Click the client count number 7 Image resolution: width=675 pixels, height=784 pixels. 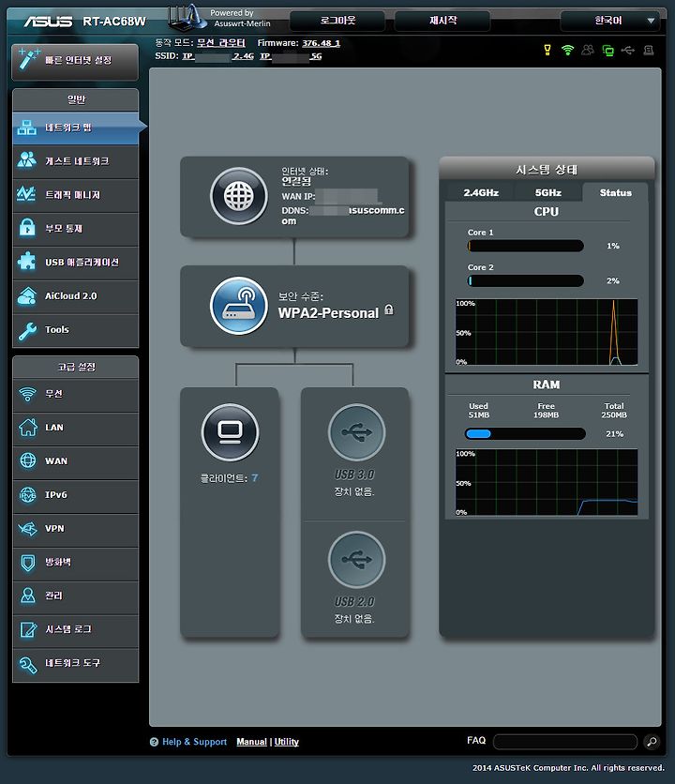pyautogui.click(x=255, y=478)
